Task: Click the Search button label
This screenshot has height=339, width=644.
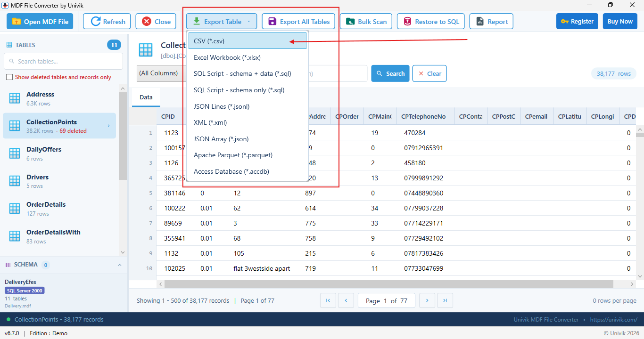Action: pyautogui.click(x=396, y=73)
